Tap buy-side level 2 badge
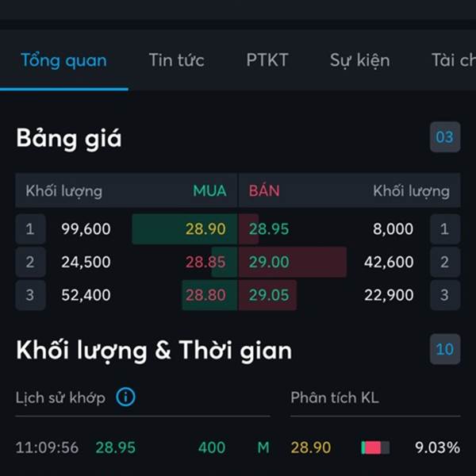Viewport: 476px width, 476px height. coord(30,262)
